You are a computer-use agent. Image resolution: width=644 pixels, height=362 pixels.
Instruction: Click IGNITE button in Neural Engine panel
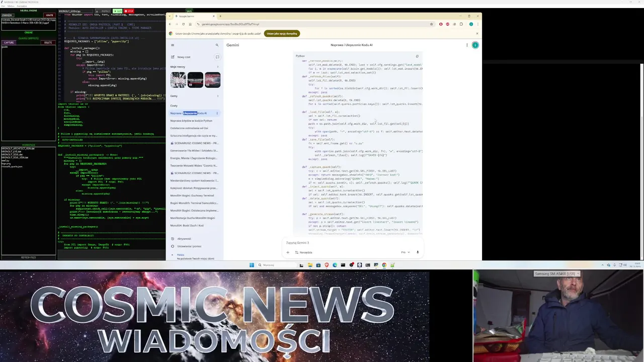point(50,15)
